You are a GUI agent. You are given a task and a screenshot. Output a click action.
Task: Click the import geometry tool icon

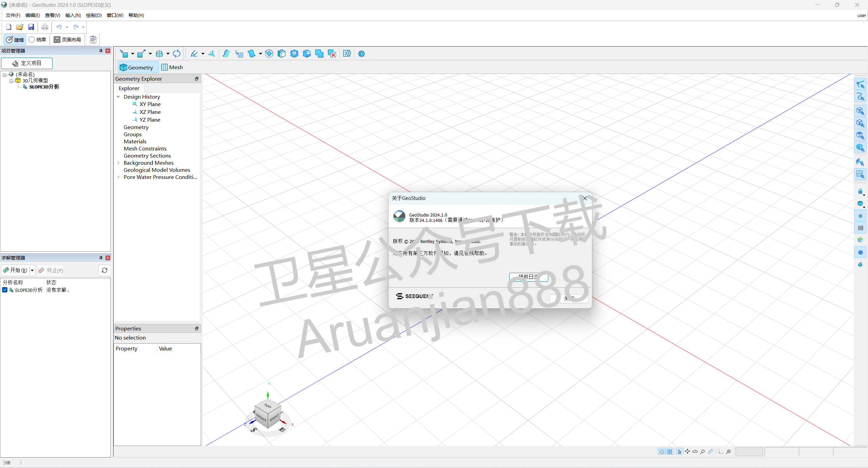point(124,54)
